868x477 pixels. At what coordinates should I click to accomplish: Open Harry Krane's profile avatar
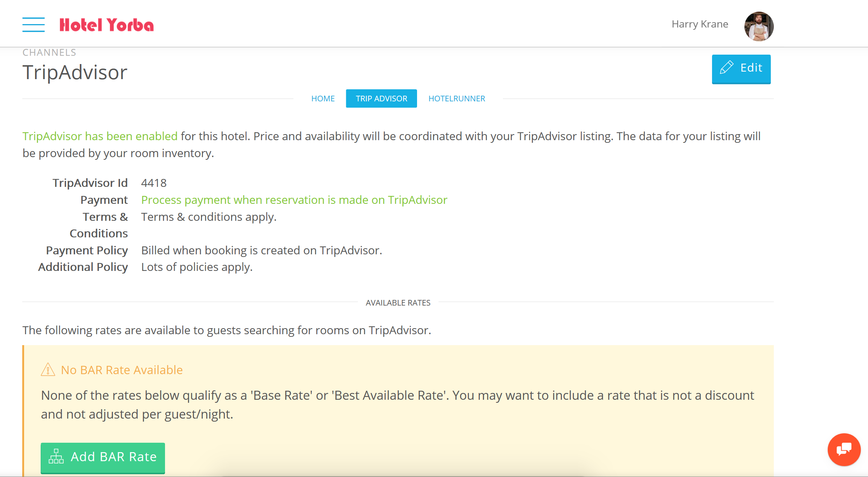[x=759, y=26]
